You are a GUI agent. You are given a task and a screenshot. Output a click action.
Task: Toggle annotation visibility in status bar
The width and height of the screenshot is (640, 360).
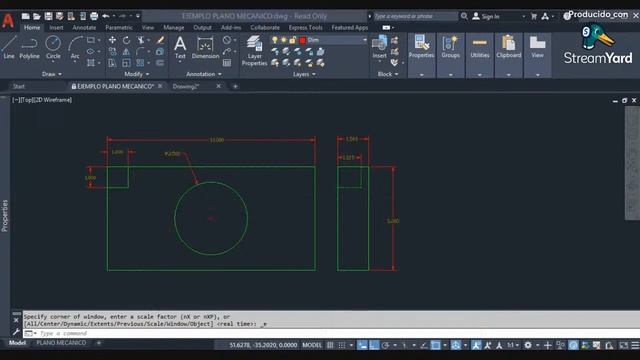tap(476, 345)
